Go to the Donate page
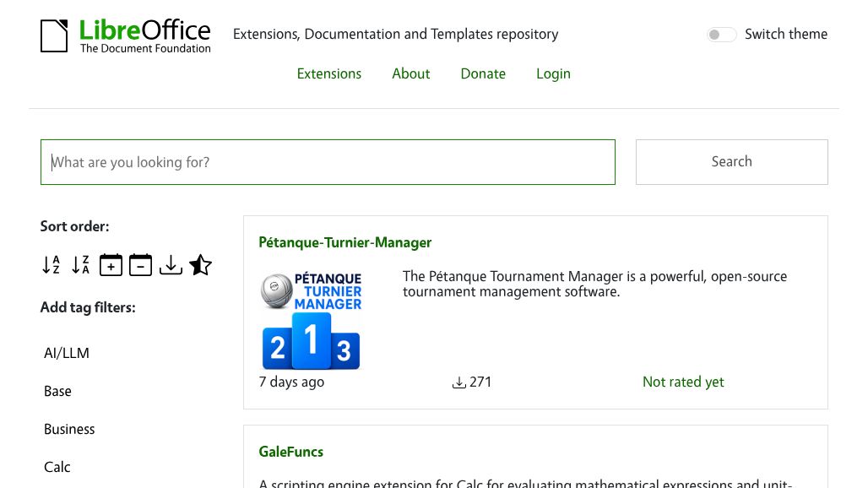Viewport: 868px width, 488px height. 483,73
